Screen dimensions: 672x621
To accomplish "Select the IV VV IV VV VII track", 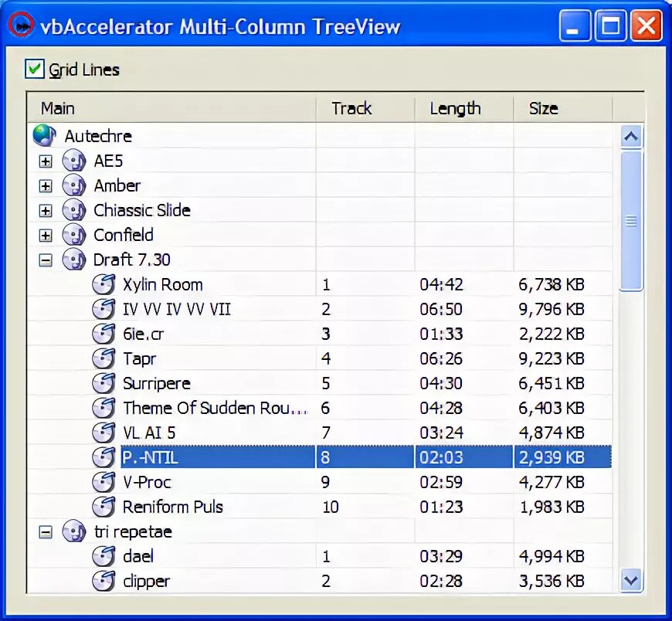I will [177, 309].
